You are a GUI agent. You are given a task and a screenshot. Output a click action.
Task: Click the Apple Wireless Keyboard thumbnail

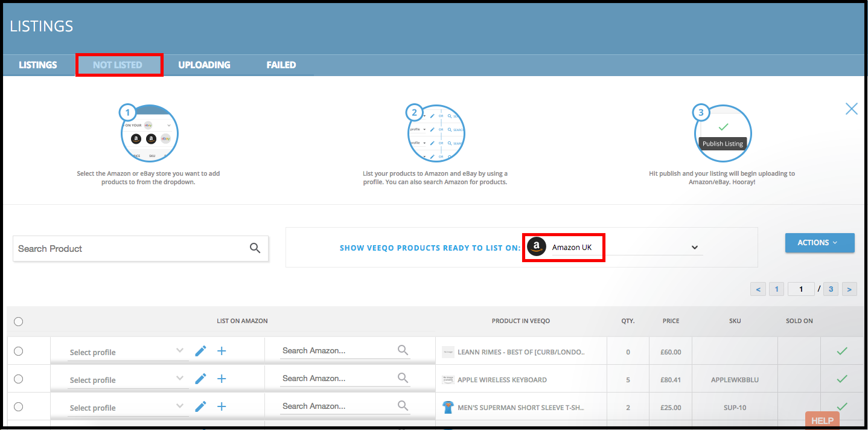tap(447, 379)
